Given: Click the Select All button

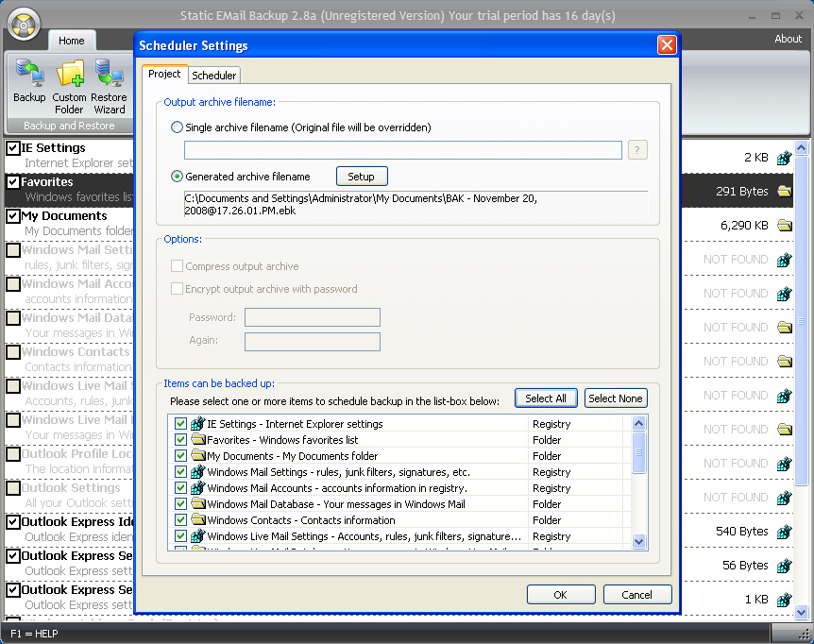Looking at the screenshot, I should point(546,398).
